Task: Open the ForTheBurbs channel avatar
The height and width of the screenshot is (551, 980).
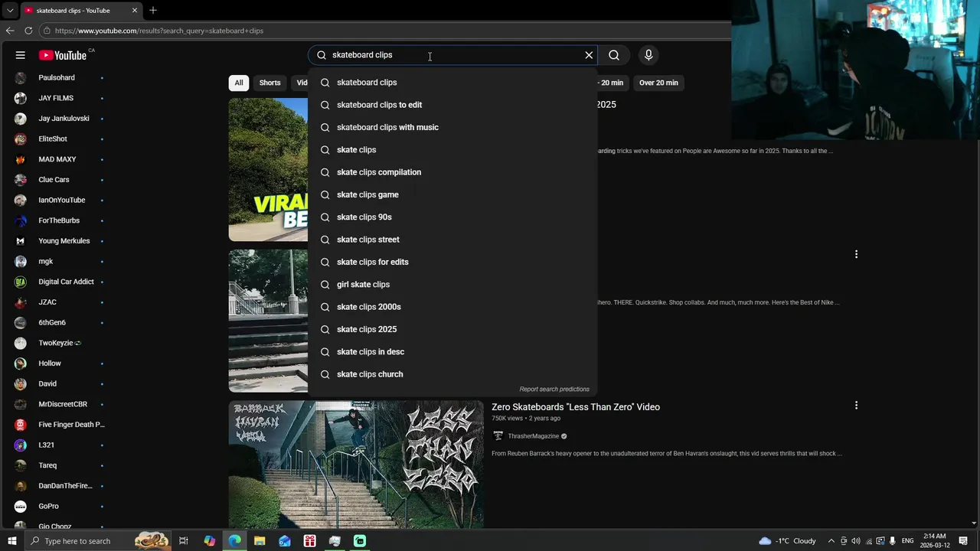Action: click(x=21, y=220)
